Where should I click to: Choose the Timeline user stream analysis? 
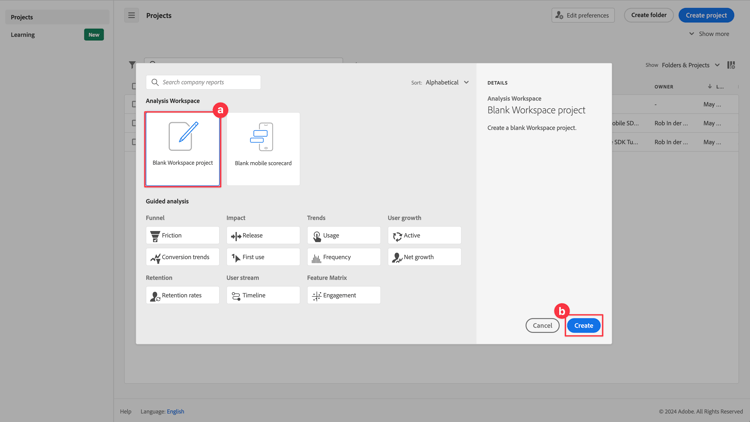pyautogui.click(x=263, y=295)
